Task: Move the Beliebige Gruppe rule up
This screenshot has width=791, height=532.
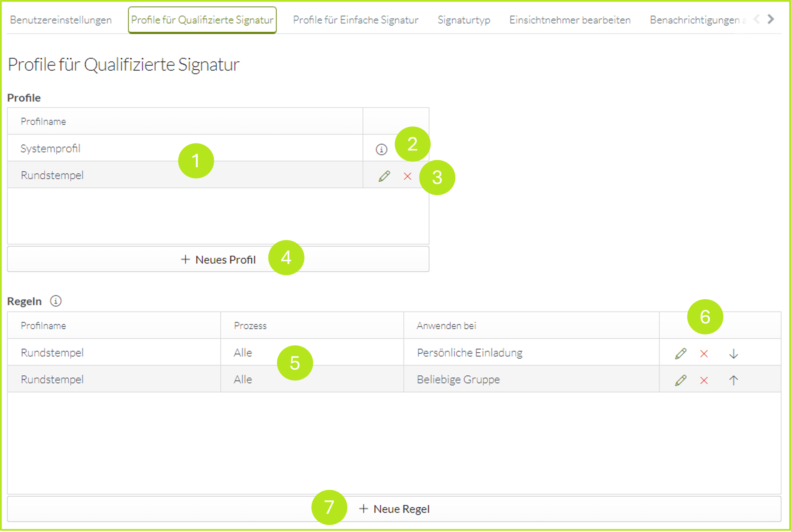Action: point(733,380)
